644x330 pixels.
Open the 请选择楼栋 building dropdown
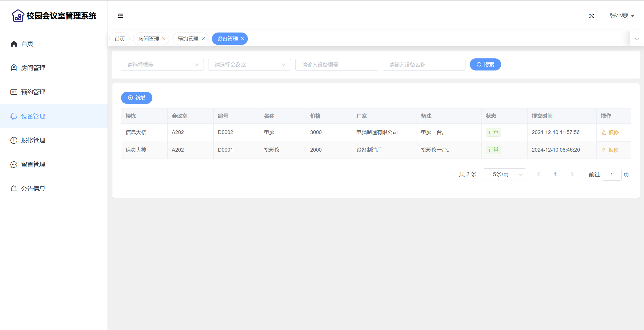tap(162, 65)
